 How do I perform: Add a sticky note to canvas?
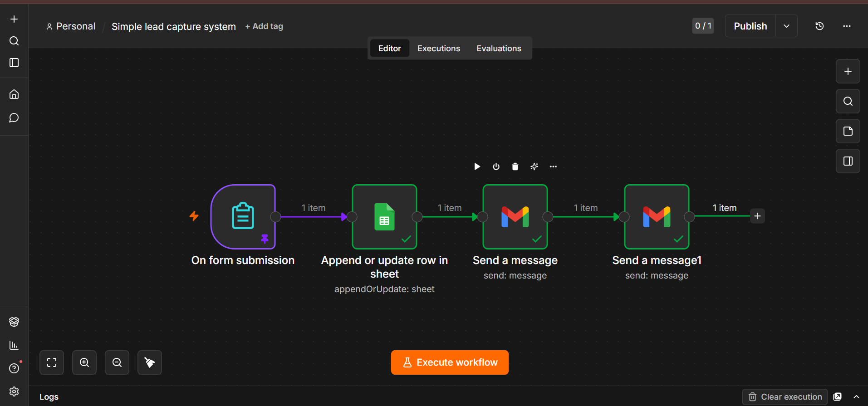tap(848, 131)
